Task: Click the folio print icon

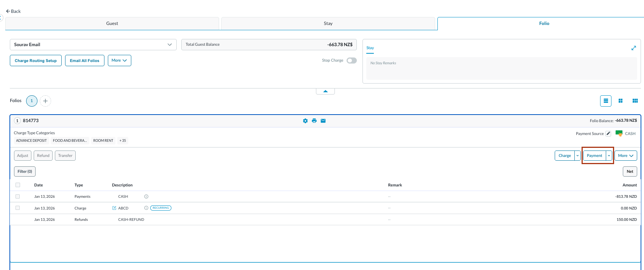Action: point(314,121)
